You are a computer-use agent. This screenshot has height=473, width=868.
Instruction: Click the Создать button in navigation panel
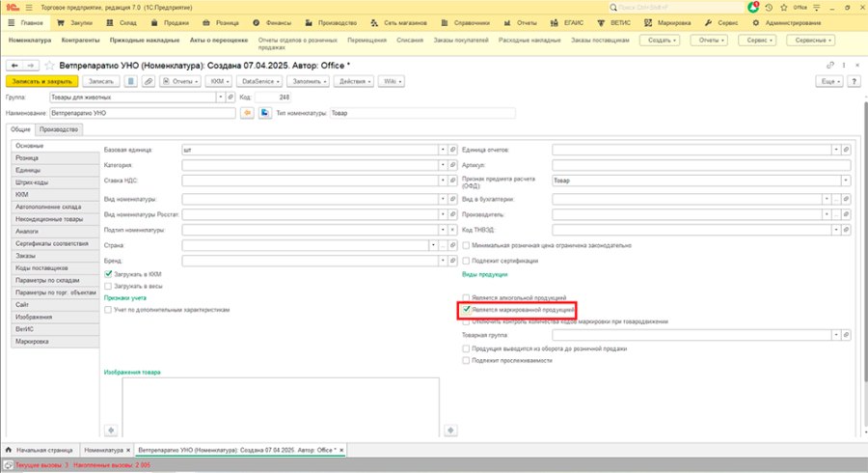pyautogui.click(x=660, y=41)
